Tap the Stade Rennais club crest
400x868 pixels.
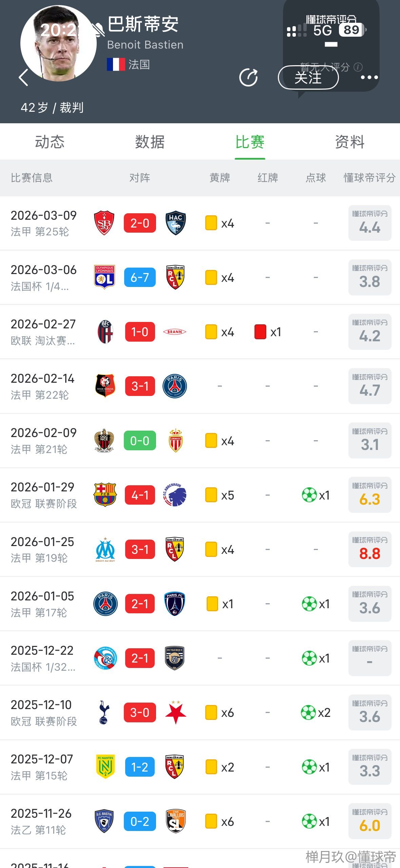[x=105, y=386]
